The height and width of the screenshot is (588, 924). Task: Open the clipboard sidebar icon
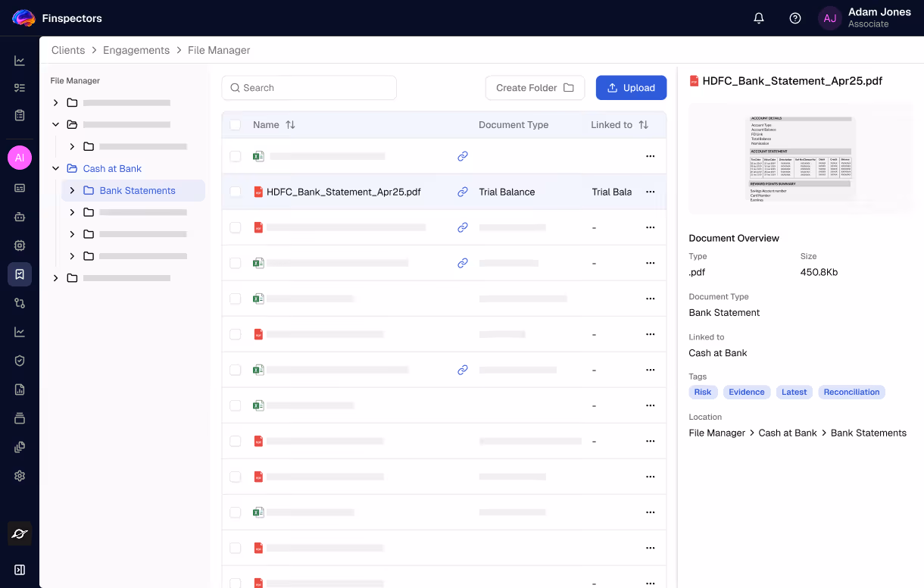click(x=20, y=115)
